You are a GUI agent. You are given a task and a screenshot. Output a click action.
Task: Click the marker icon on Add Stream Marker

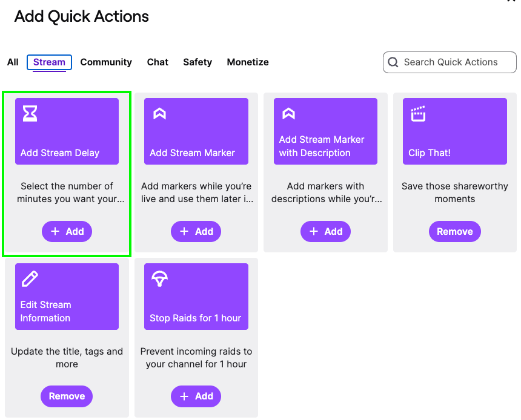click(x=159, y=113)
